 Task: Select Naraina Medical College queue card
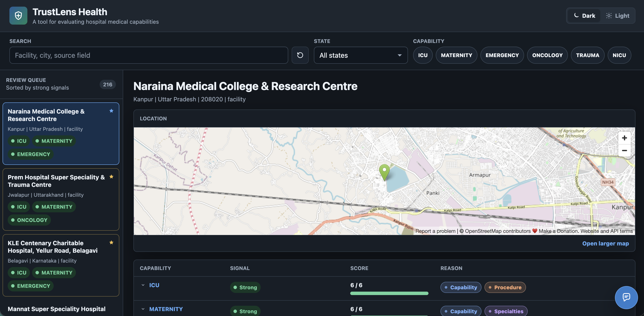[61, 133]
